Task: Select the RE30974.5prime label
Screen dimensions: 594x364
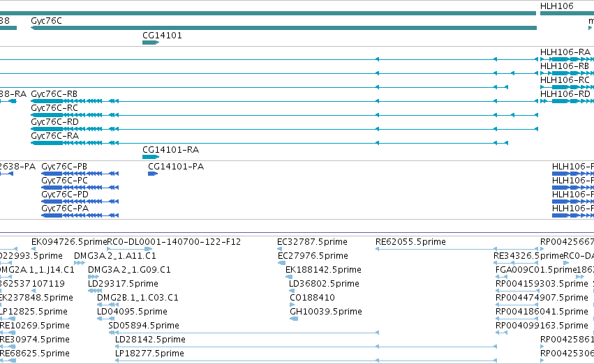Action: click(x=35, y=340)
